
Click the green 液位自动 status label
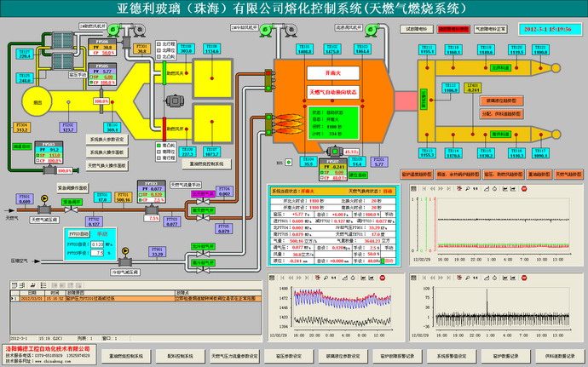tap(358, 175)
